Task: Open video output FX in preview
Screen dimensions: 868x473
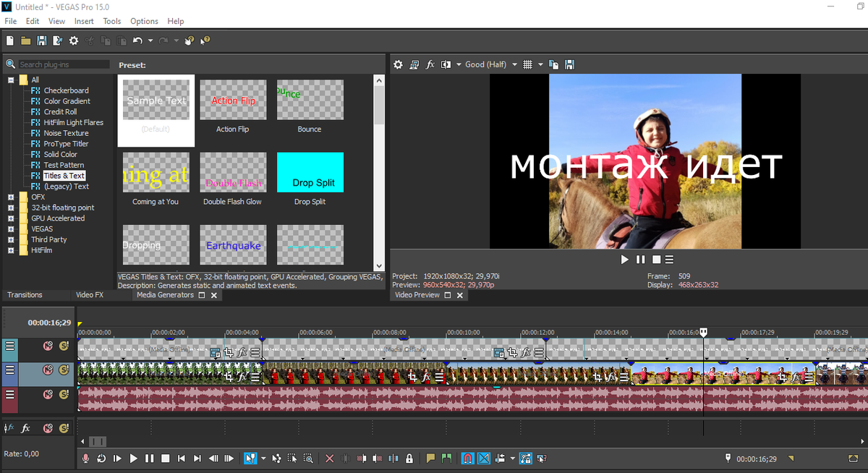Action: pyautogui.click(x=430, y=64)
